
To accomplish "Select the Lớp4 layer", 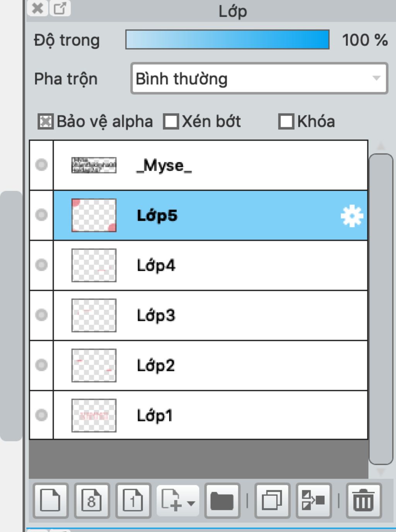I will tap(232, 265).
